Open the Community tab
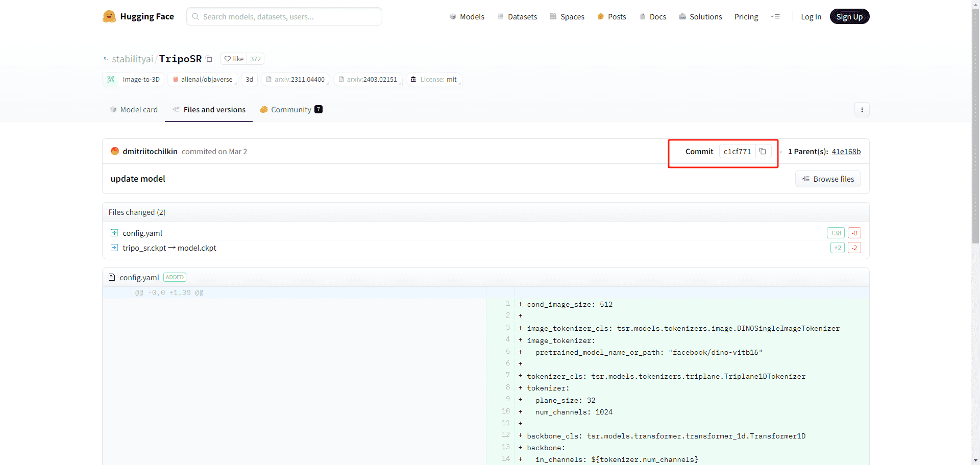 (x=291, y=110)
